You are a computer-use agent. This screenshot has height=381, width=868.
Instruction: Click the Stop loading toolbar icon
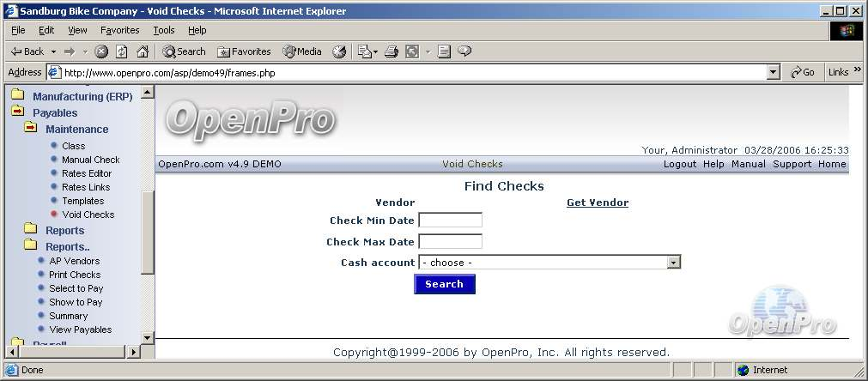(101, 51)
